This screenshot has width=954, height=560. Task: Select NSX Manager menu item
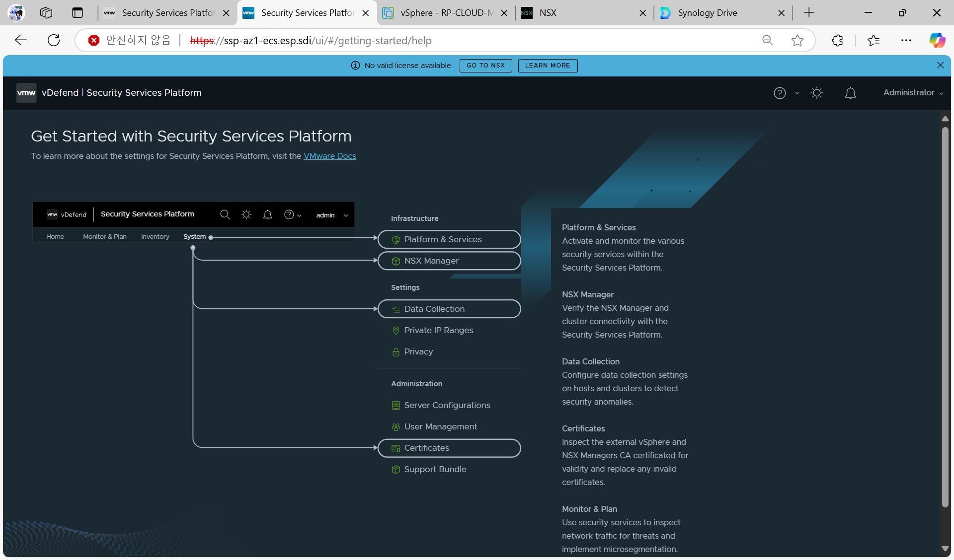tap(449, 261)
